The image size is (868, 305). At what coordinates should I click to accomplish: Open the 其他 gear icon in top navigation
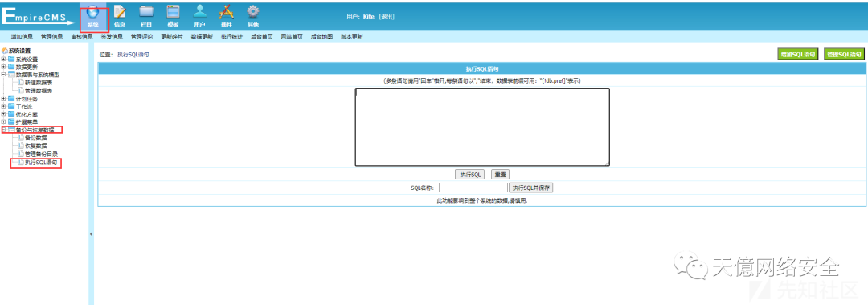pyautogui.click(x=253, y=11)
